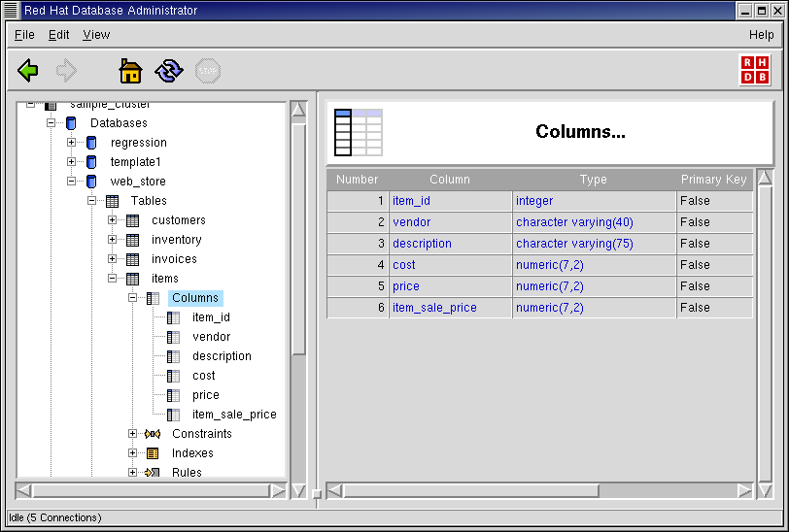This screenshot has width=789, height=532.
Task: Click the web_store database cylinder icon
Action: point(91,182)
